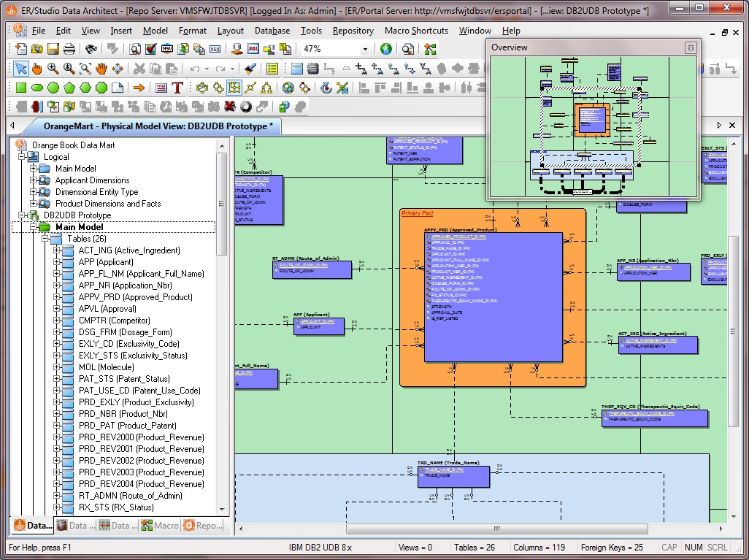Expand the ACT_ING (Active_Ingredient) table node
Screen dimensions: 749x560
(56, 250)
